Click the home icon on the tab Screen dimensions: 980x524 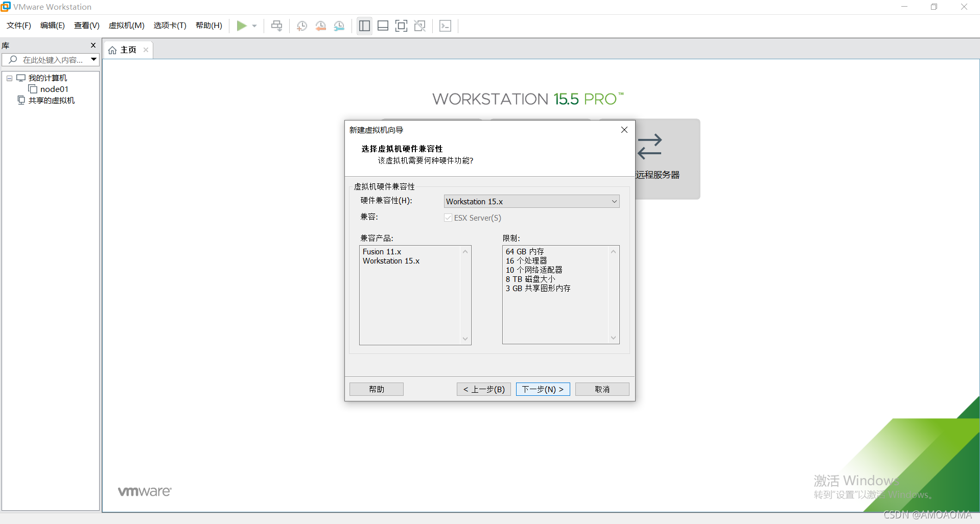click(112, 50)
